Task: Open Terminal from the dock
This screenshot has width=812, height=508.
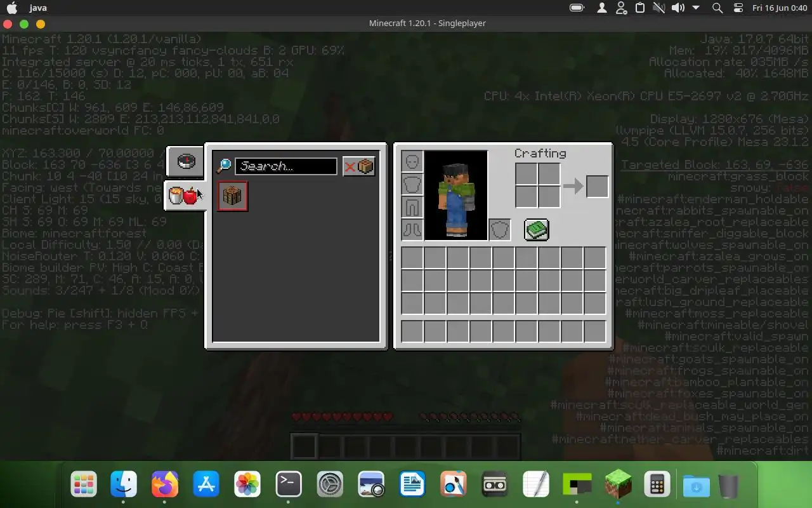Action: tap(289, 485)
